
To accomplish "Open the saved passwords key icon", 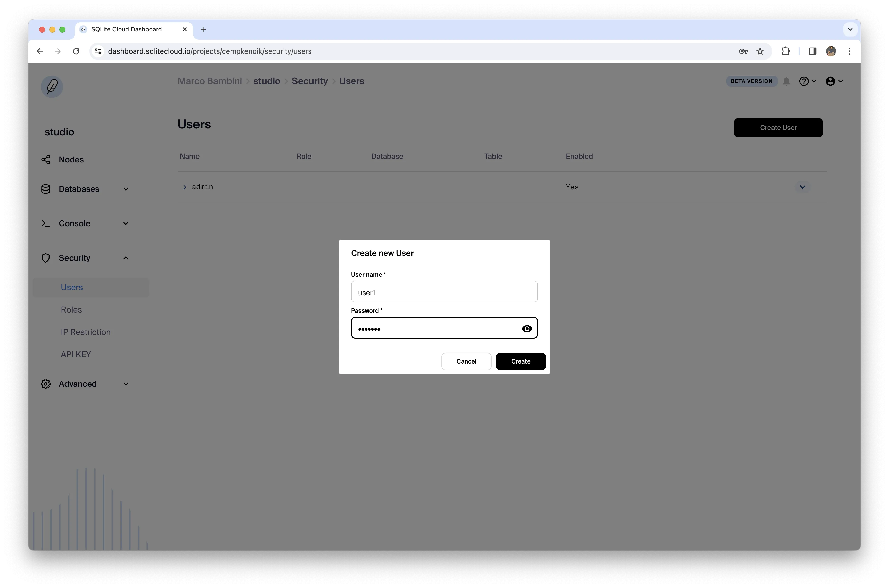I will (743, 51).
